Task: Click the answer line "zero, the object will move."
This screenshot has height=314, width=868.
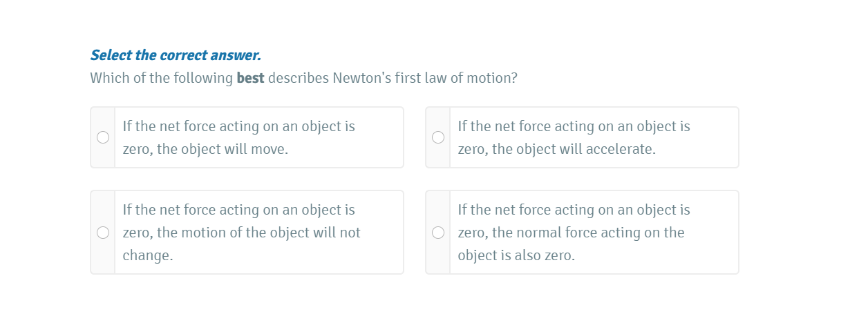Action: coord(205,149)
